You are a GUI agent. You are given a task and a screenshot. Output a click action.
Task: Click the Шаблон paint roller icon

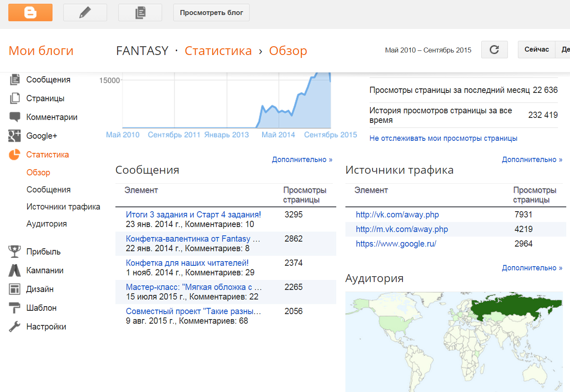(15, 308)
